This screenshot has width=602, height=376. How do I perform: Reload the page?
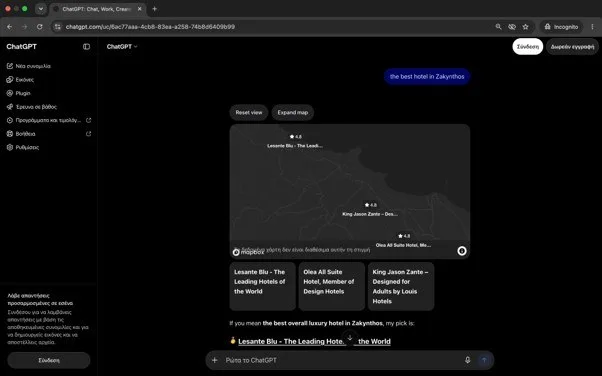(x=40, y=27)
